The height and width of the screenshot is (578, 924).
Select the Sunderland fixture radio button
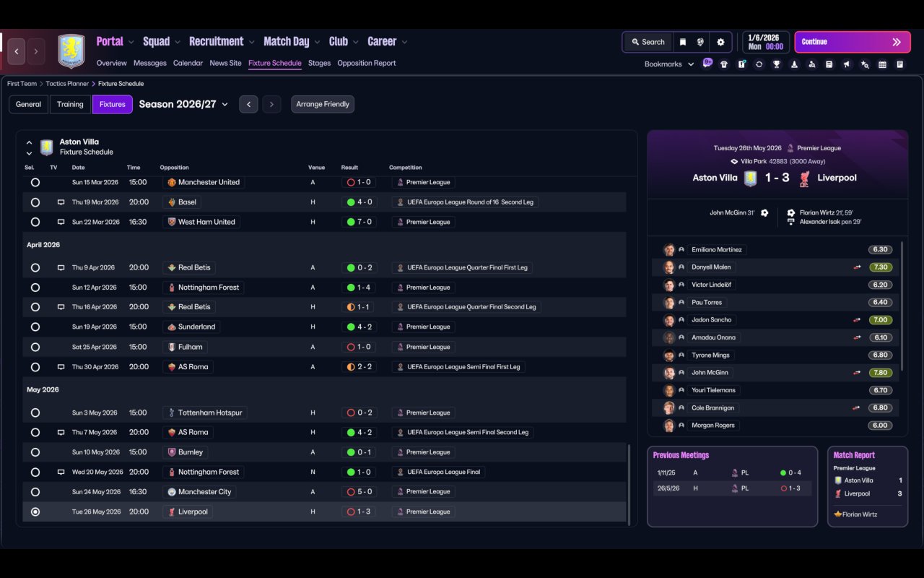[x=35, y=327]
